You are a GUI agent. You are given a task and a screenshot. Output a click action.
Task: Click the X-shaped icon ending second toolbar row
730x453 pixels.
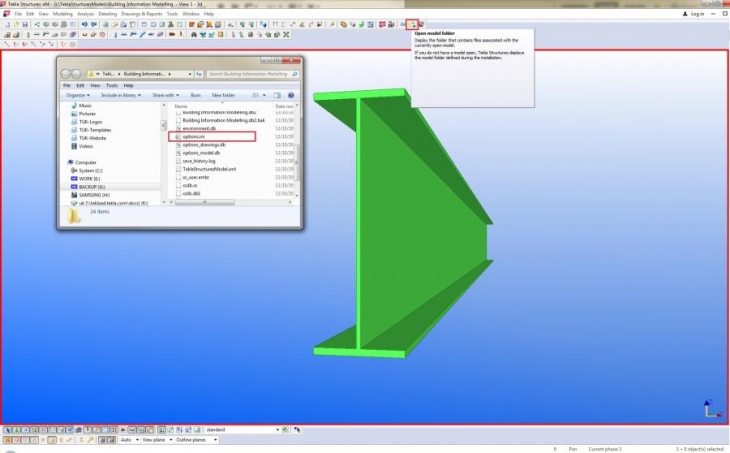[286, 34]
